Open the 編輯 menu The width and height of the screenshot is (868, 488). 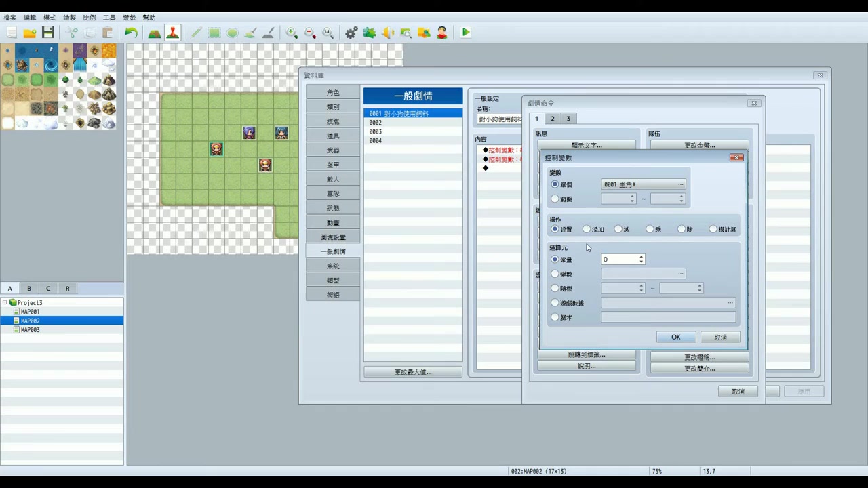coord(29,18)
